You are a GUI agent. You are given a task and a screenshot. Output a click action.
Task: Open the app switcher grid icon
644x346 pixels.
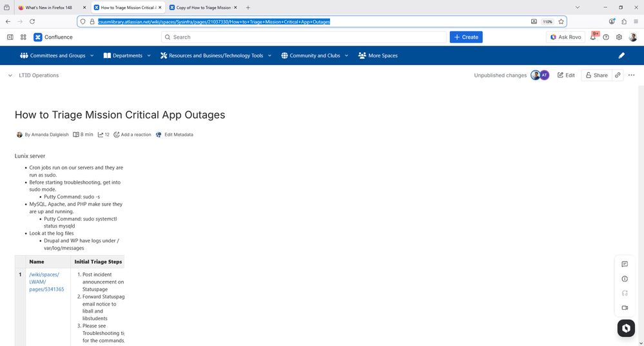(x=23, y=37)
